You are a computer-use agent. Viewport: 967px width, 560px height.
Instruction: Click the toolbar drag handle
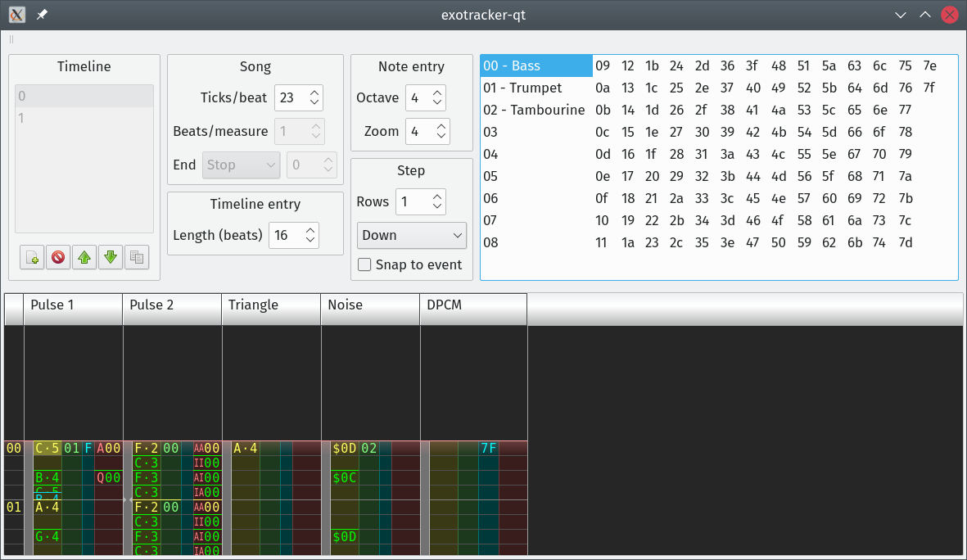tap(11, 39)
